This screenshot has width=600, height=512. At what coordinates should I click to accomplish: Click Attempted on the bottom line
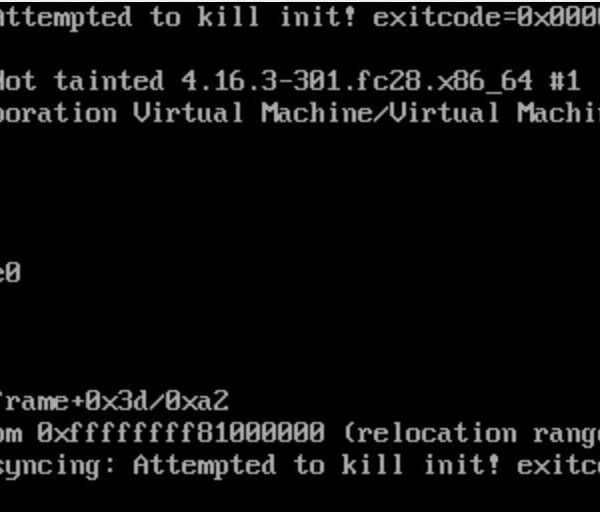pos(205,466)
